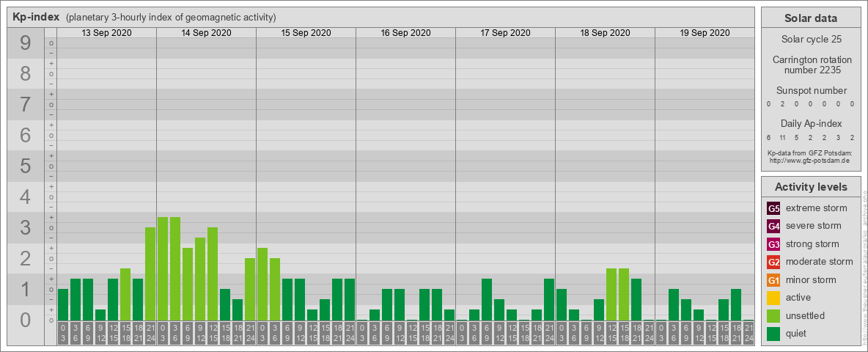Click the Ap-index value 5
Viewport: 868px width, 352px height.
(x=797, y=137)
